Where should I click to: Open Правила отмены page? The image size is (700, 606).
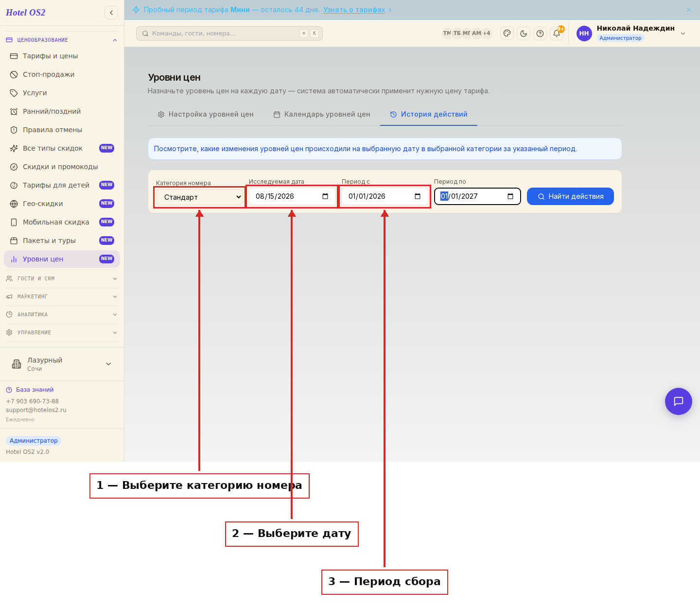click(62, 130)
